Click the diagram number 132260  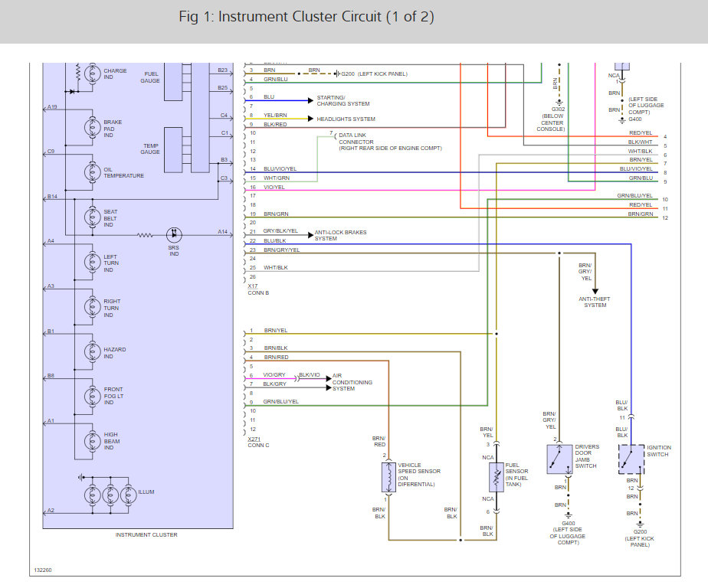point(43,570)
